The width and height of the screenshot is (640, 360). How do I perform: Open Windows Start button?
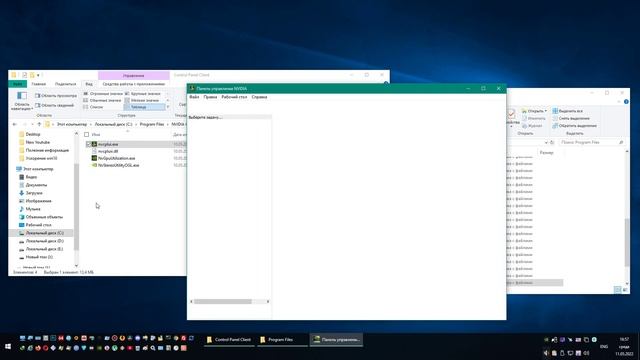(8, 347)
